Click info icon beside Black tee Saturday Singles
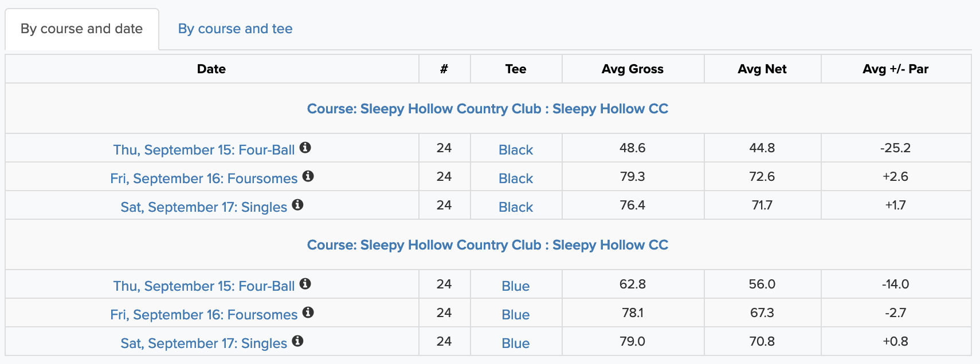The image size is (980, 364). click(x=297, y=205)
